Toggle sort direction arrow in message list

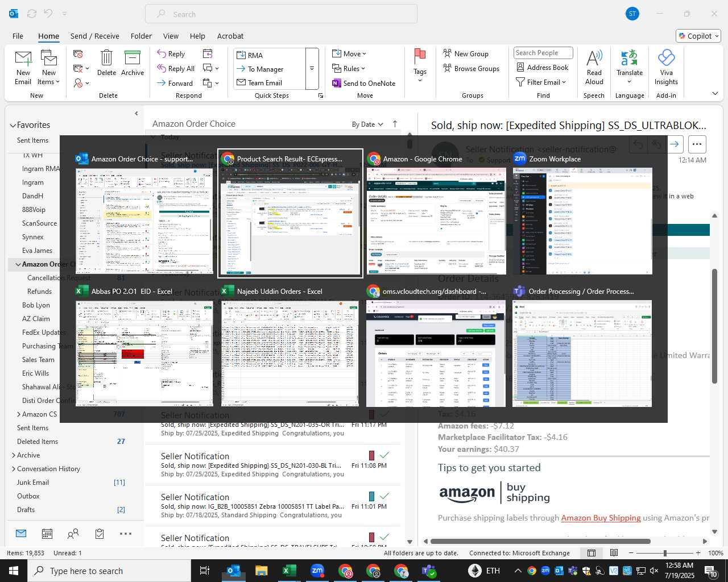click(395, 124)
